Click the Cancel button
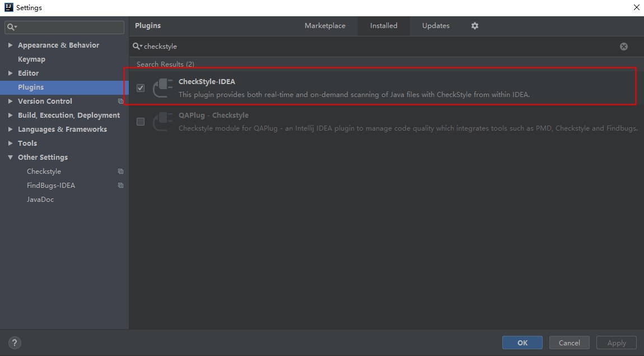The width and height of the screenshot is (644, 356). (x=570, y=343)
